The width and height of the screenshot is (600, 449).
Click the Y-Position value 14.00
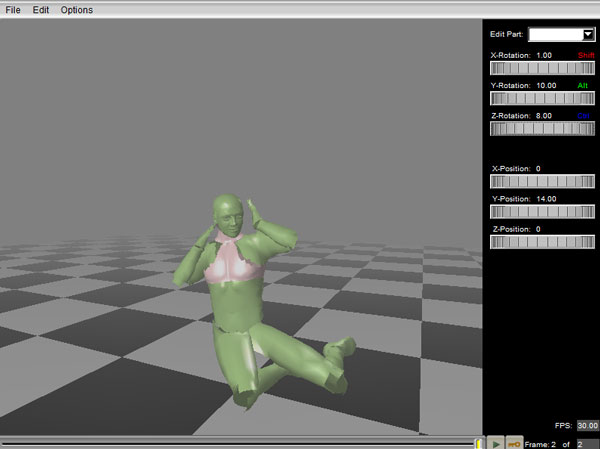546,199
